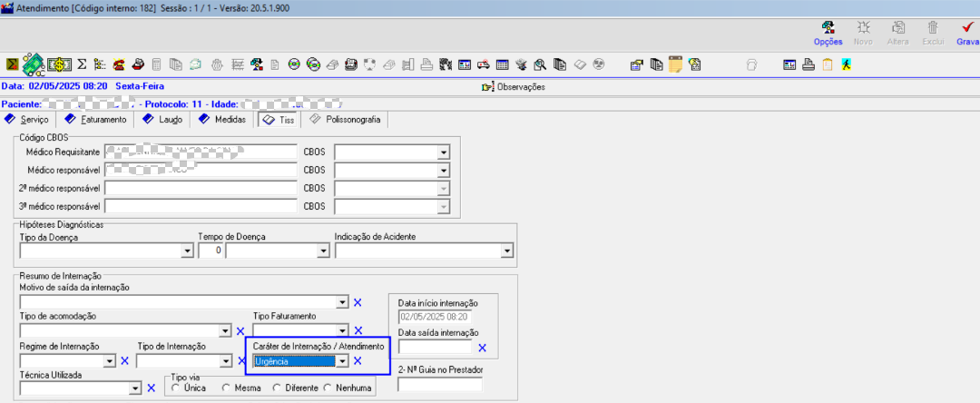Open Caráter de Internação dropdown showing Urgência
This screenshot has height=403, width=980.
click(x=342, y=360)
